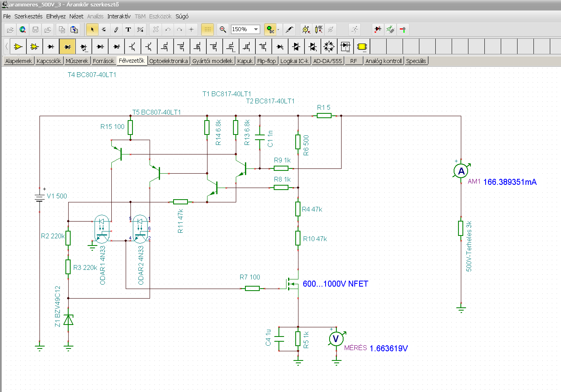Open the Interaktív menu
Image resolution: width=561 pixels, height=392 pixels.
tap(119, 16)
